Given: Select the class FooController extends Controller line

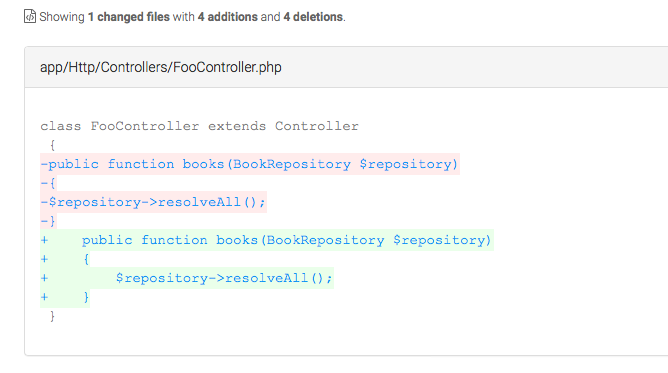Looking at the screenshot, I should [x=199, y=126].
